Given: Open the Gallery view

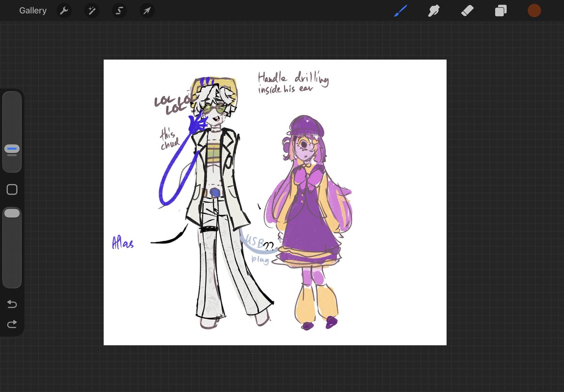Looking at the screenshot, I should (33, 10).
